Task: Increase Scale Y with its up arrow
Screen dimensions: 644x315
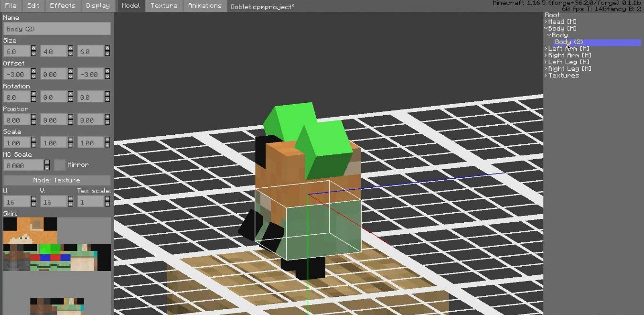Action: (x=70, y=140)
